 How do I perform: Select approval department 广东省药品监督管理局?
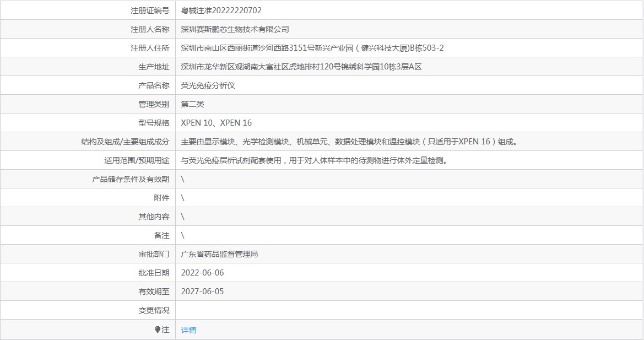coord(219,254)
